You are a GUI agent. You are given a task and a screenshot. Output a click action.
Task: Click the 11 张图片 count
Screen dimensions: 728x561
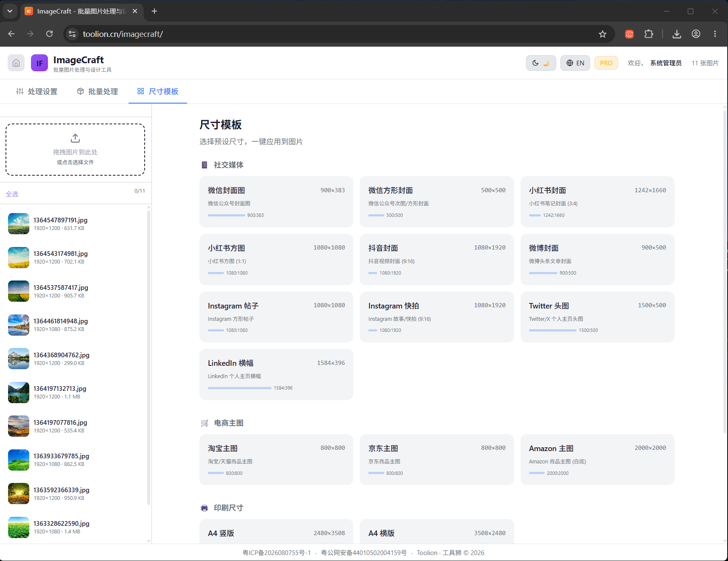(x=705, y=63)
